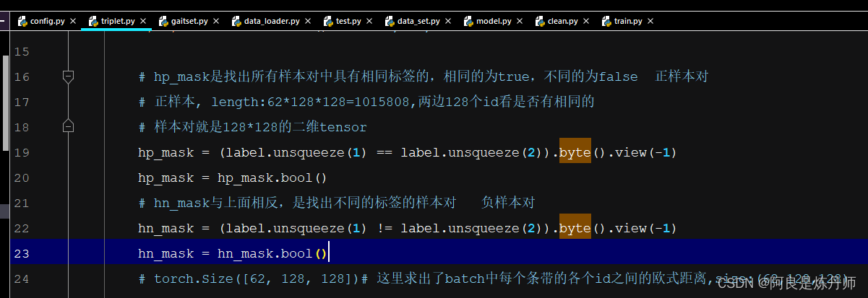
Task: Click Python file icon on test.py tab
Action: pyautogui.click(x=327, y=22)
